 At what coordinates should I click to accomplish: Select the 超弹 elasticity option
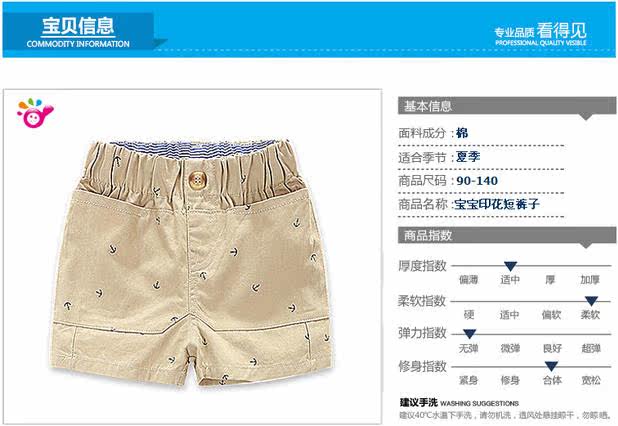591,348
